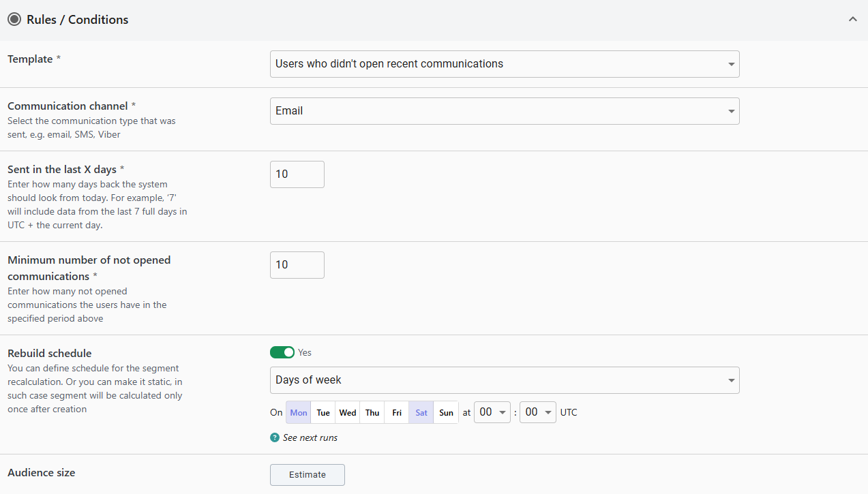This screenshot has width=868, height=494.
Task: Deselect Mon in rebuild schedule days
Action: click(299, 413)
